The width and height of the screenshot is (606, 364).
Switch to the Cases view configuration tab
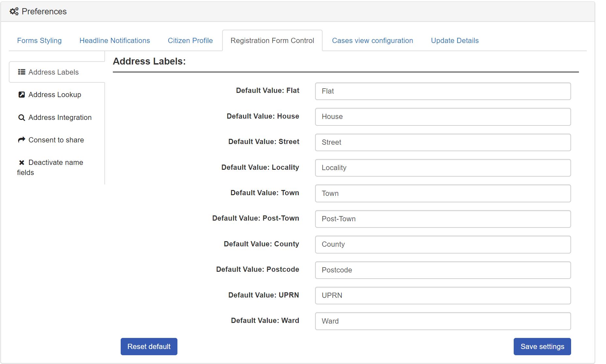[372, 40]
